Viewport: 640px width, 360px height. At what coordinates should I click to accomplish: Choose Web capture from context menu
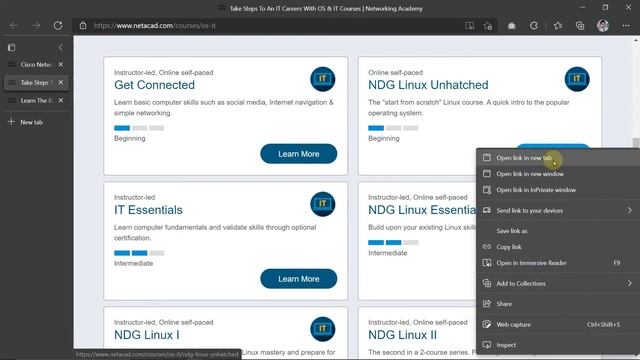tap(558, 324)
